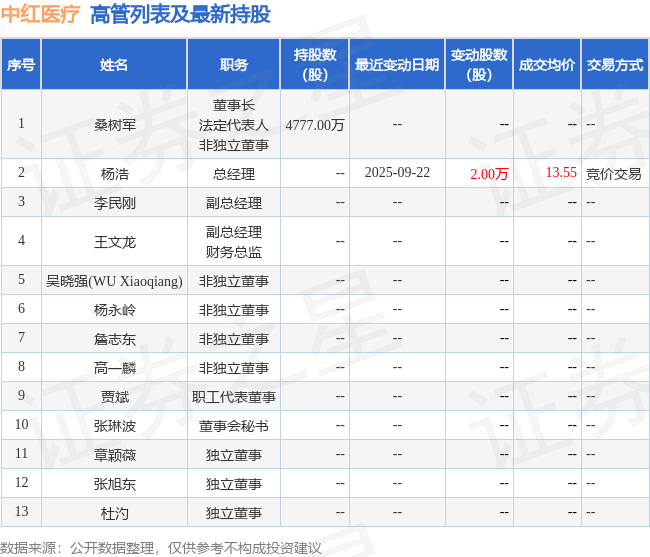Select 吴晓强(WU Xiaoqiang) name cell
650x557 pixels.
coord(114,281)
